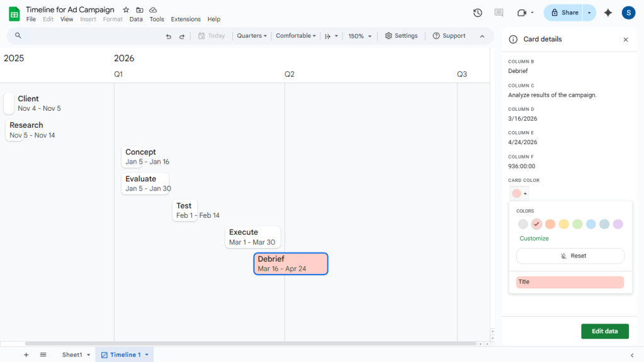Select the green color swatch
644x362 pixels.
pyautogui.click(x=577, y=224)
